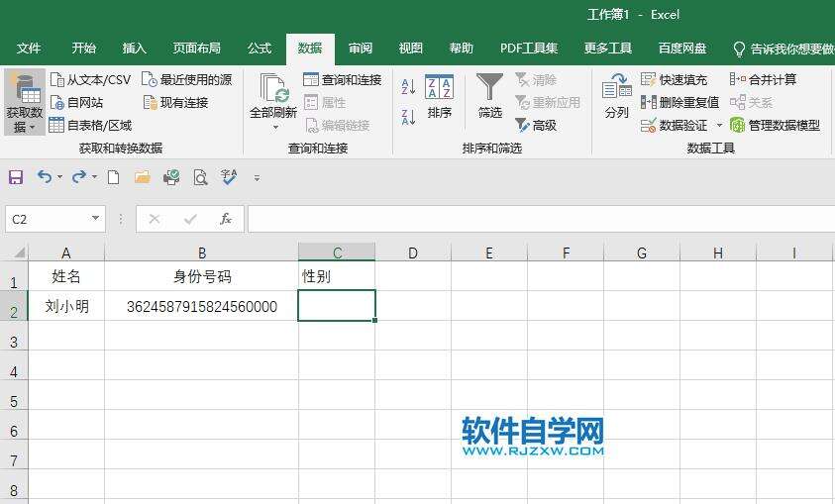Click Refresh All (全部刷新) icon
Image resolution: width=835 pixels, height=504 pixels.
coord(273,89)
